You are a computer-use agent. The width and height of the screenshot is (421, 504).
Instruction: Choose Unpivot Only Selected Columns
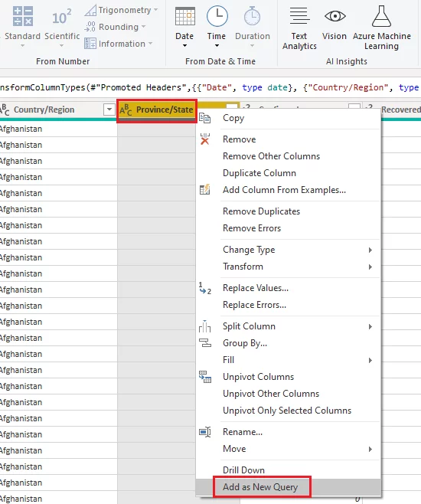coord(287,411)
